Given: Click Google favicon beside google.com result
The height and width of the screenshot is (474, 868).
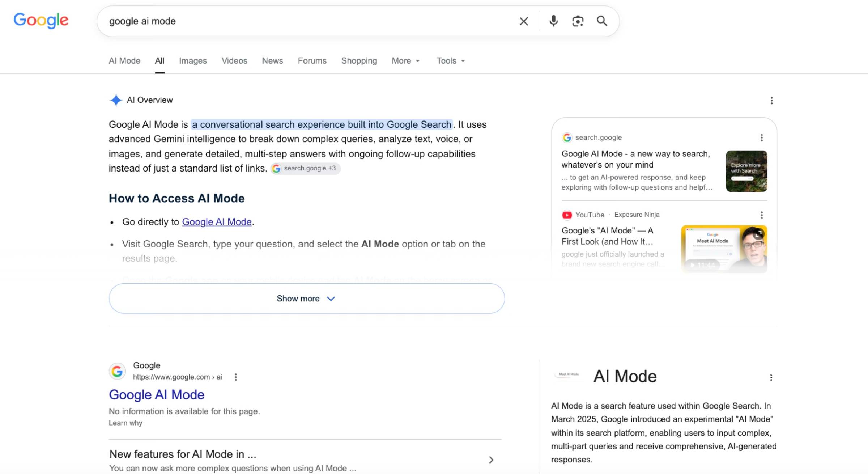Looking at the screenshot, I should point(117,371).
